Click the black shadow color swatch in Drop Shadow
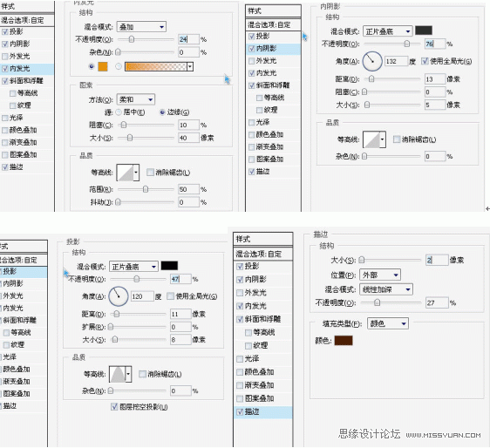The image size is (490, 448). coord(169,266)
